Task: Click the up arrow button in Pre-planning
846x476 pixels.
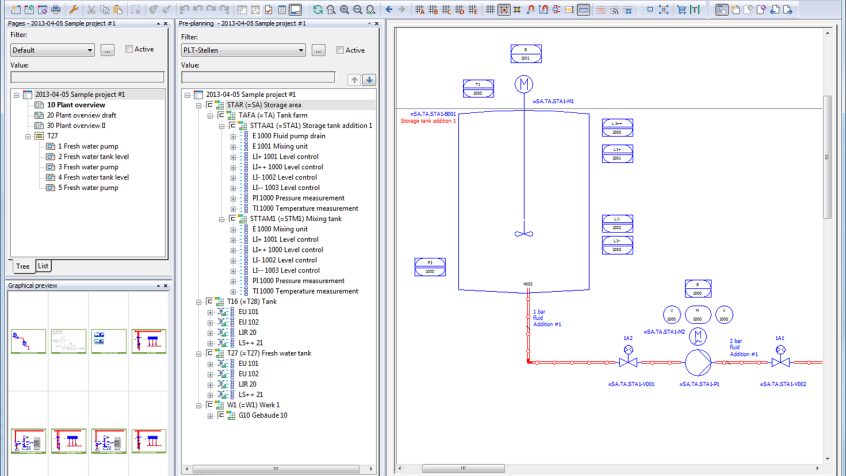Action: click(354, 80)
